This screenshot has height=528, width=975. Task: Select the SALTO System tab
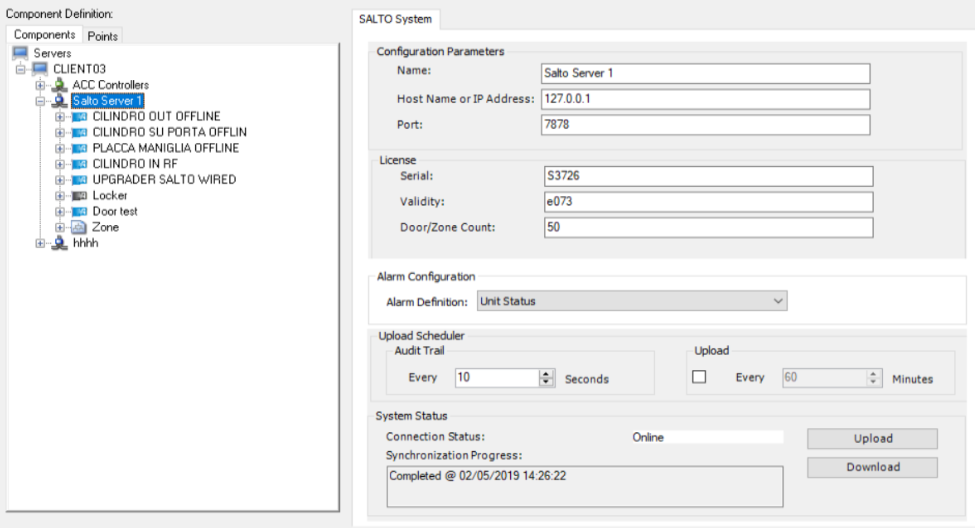(393, 19)
